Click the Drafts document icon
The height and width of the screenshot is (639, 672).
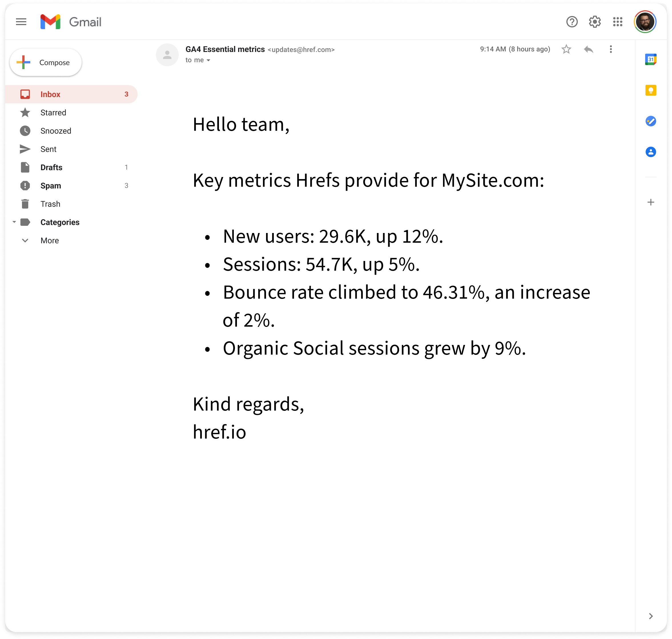25,167
